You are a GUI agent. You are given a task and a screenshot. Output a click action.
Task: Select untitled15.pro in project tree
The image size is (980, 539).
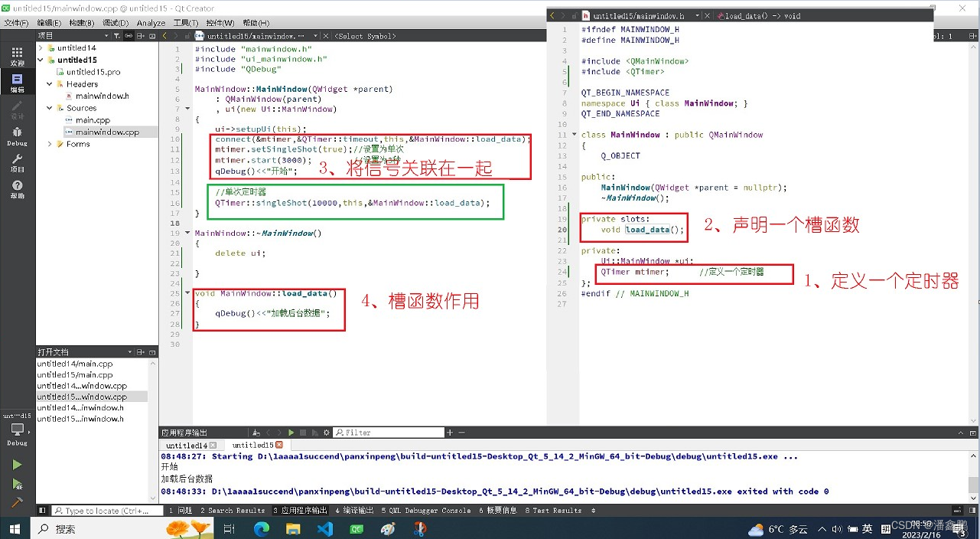point(93,72)
